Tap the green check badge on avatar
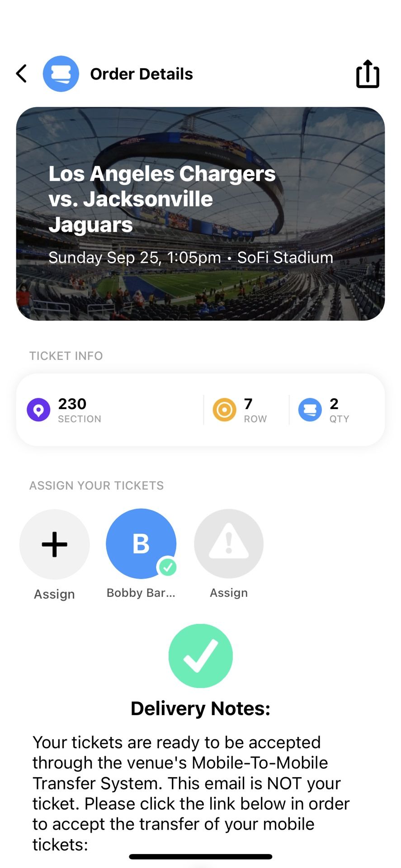The height and width of the screenshot is (868, 401). pos(168,567)
